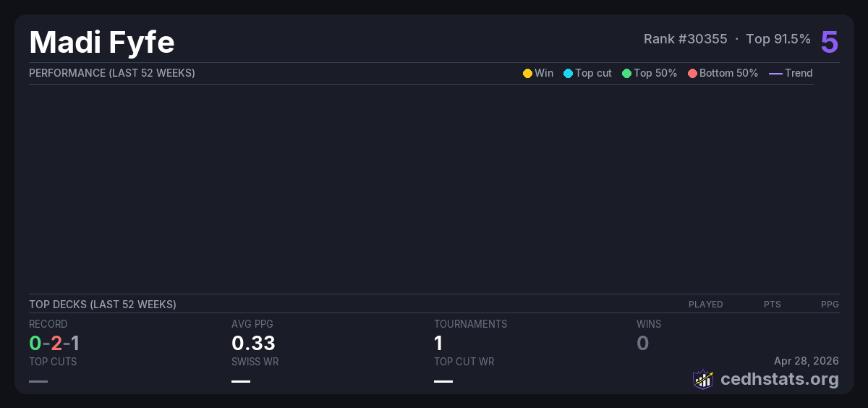Toggle the Bottom 50% series legend label
Screen dimensions: 868x408
728,73
